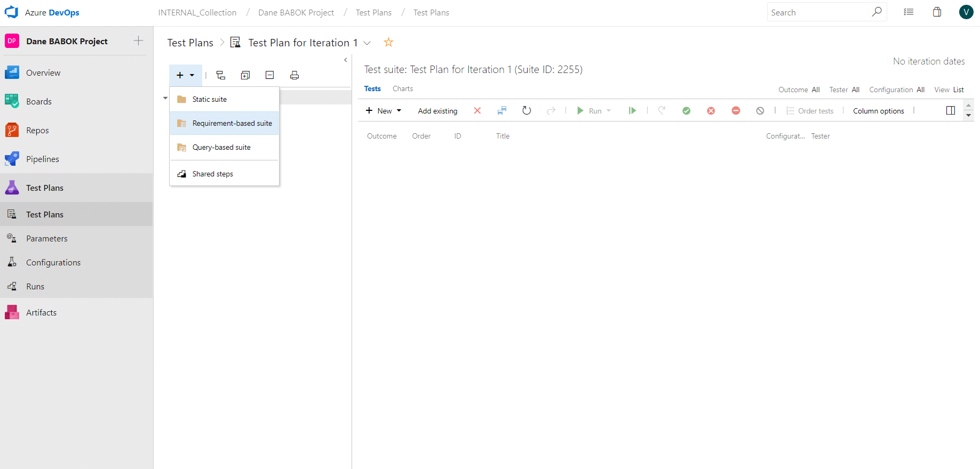Click the Search input field
The height and width of the screenshot is (469, 980).
[819, 12]
